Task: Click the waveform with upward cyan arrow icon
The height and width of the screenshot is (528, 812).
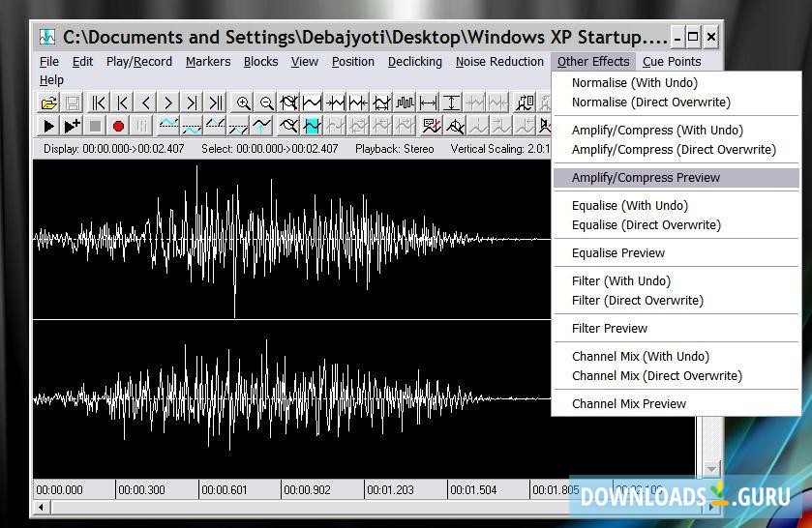Action: point(262,126)
